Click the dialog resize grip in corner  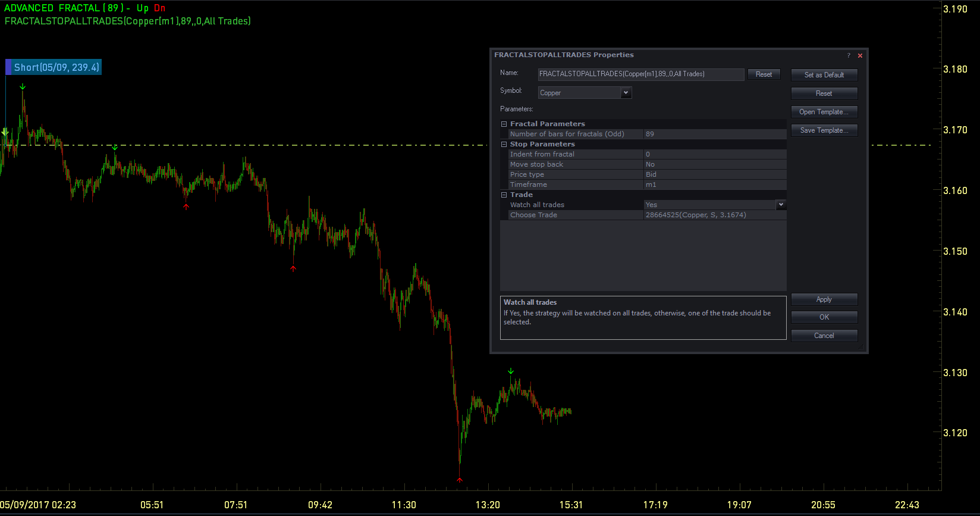pyautogui.click(x=862, y=348)
